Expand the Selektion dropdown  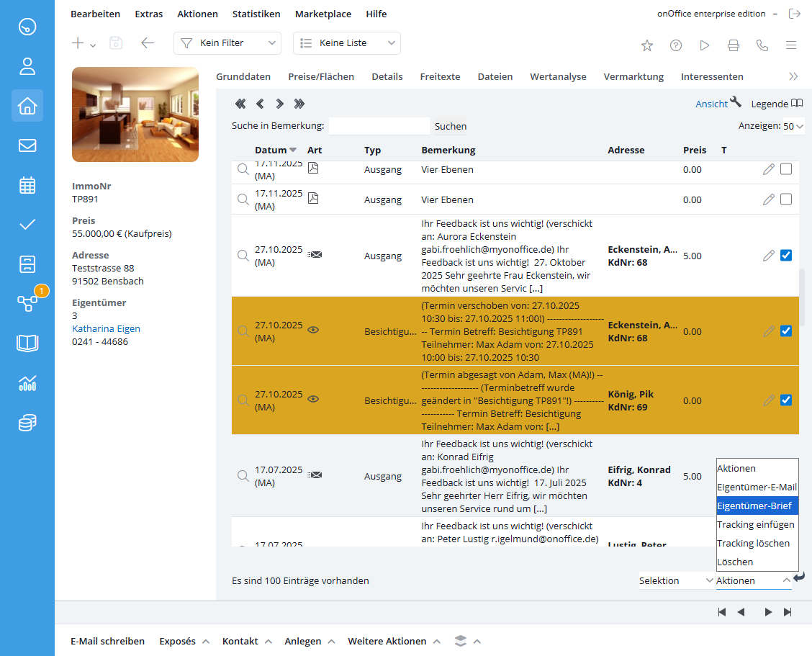676,581
